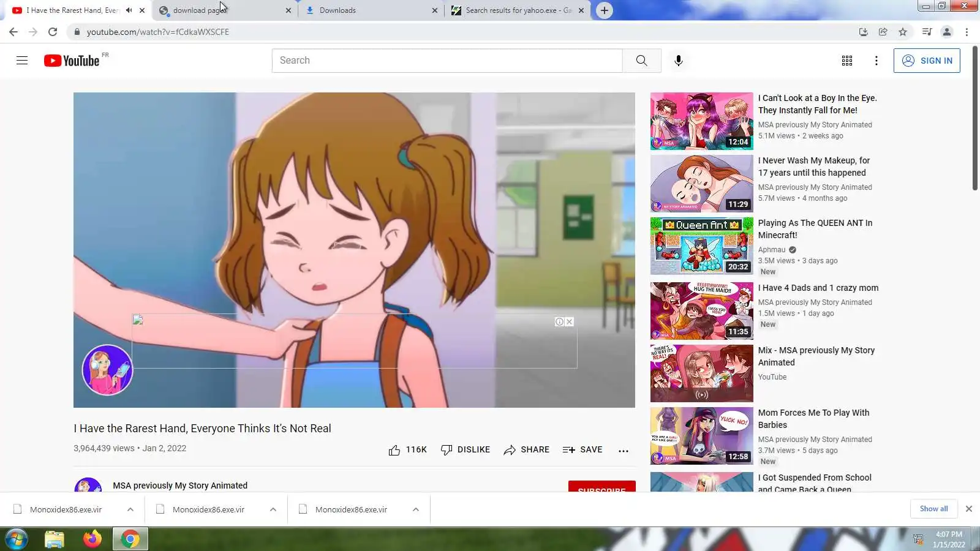Screen dimensions: 980x551
Task: Open the install app icon in address bar
Action: [x=864, y=32]
